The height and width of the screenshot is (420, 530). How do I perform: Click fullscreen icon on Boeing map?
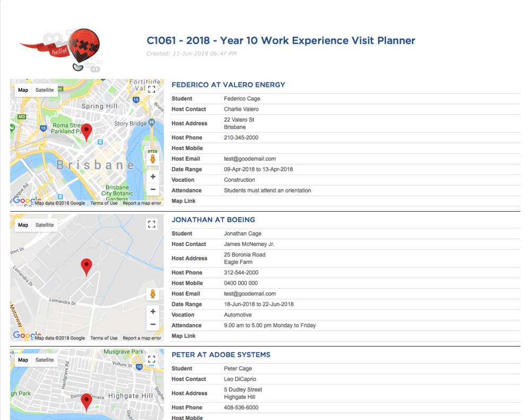click(152, 224)
